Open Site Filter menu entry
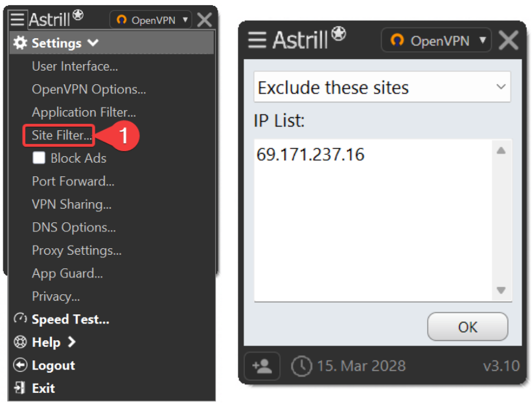The width and height of the screenshot is (532, 407). coord(62,135)
